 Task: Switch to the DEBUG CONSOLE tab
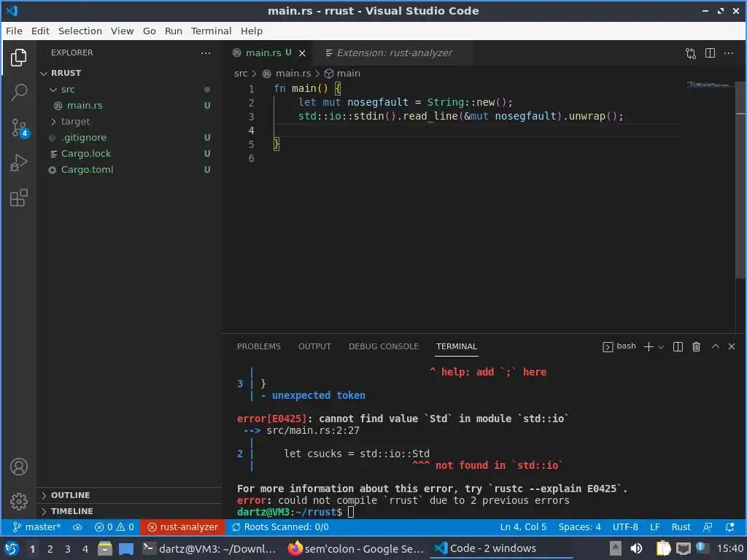(384, 346)
